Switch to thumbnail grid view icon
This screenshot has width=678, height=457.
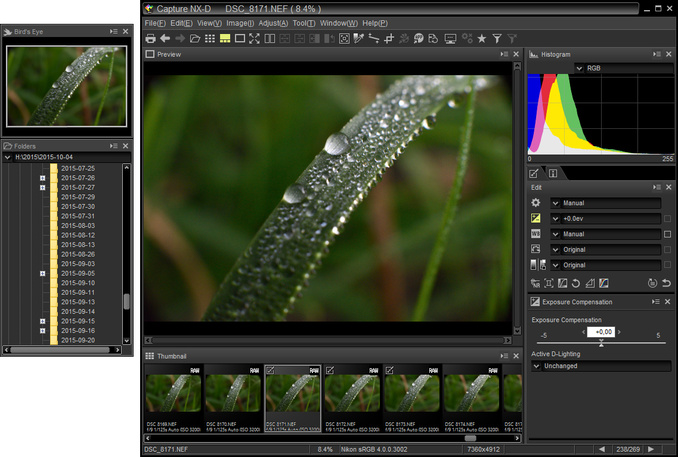[210, 38]
